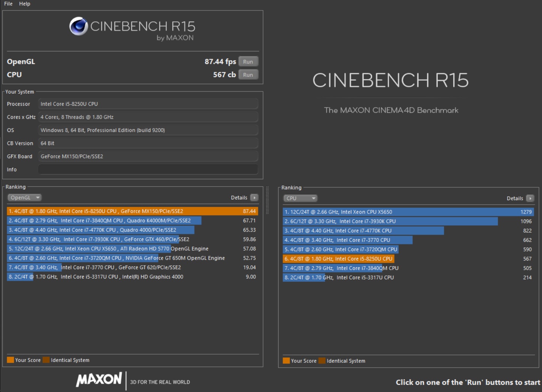Click the Details arrow in CPU ranking

point(530,198)
